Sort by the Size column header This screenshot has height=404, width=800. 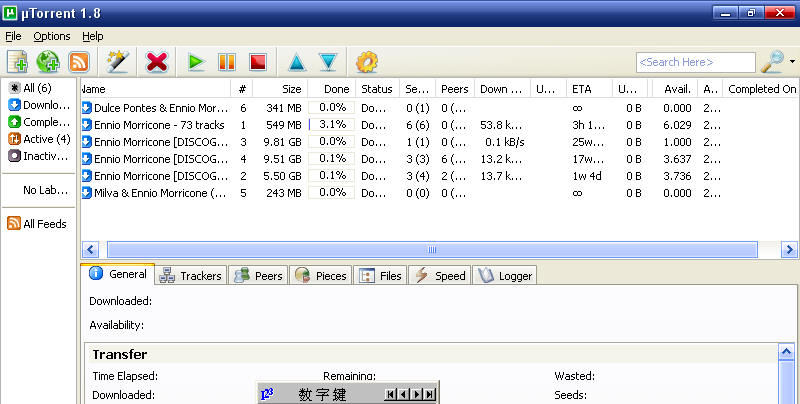(x=280, y=89)
